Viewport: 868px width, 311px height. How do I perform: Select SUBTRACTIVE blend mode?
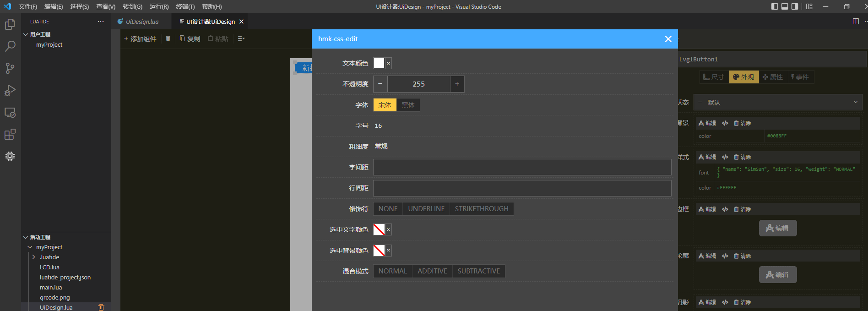click(479, 271)
